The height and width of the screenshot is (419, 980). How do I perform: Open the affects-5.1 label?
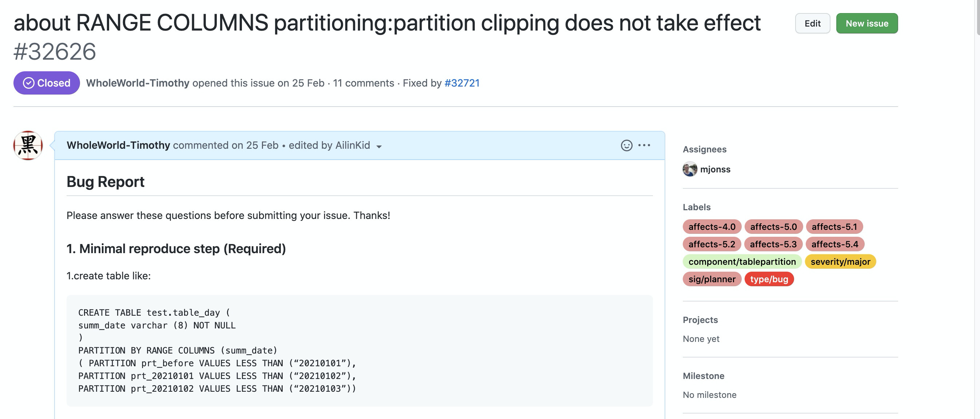point(834,227)
